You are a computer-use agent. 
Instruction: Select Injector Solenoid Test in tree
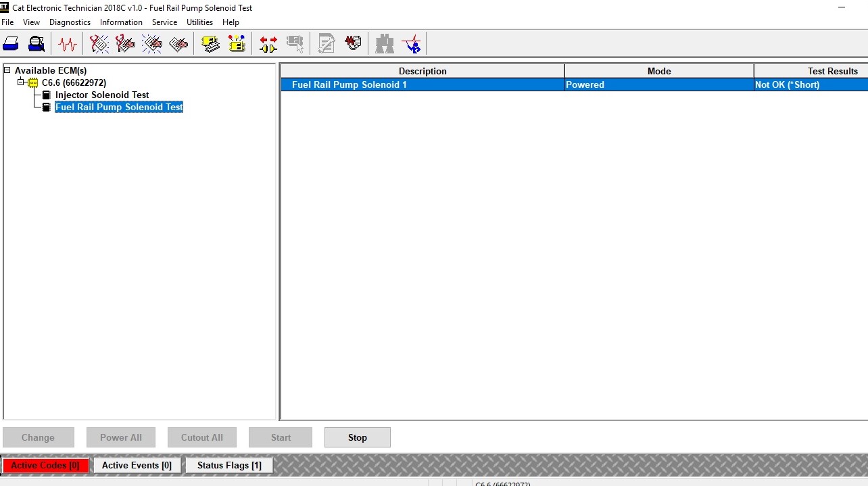pyautogui.click(x=102, y=95)
